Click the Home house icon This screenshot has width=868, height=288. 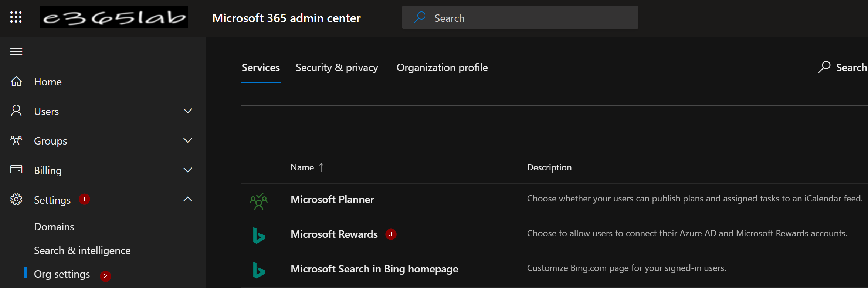click(x=16, y=81)
